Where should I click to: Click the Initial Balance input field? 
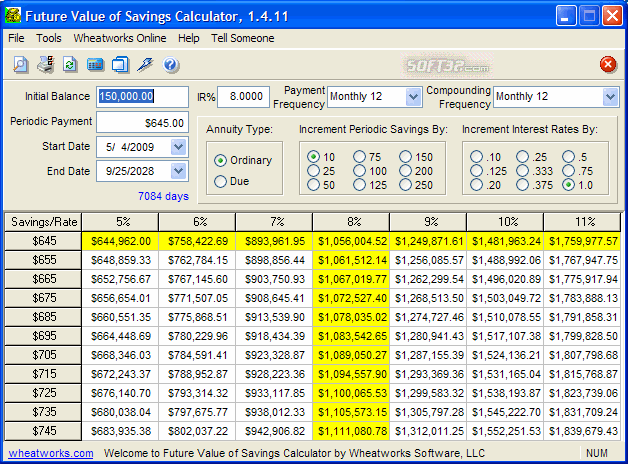(142, 96)
